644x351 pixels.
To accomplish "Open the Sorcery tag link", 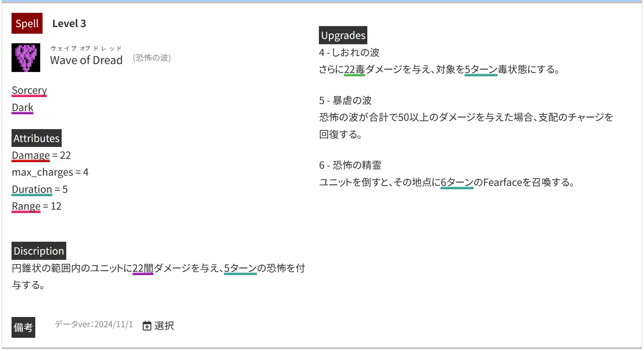I will point(29,90).
